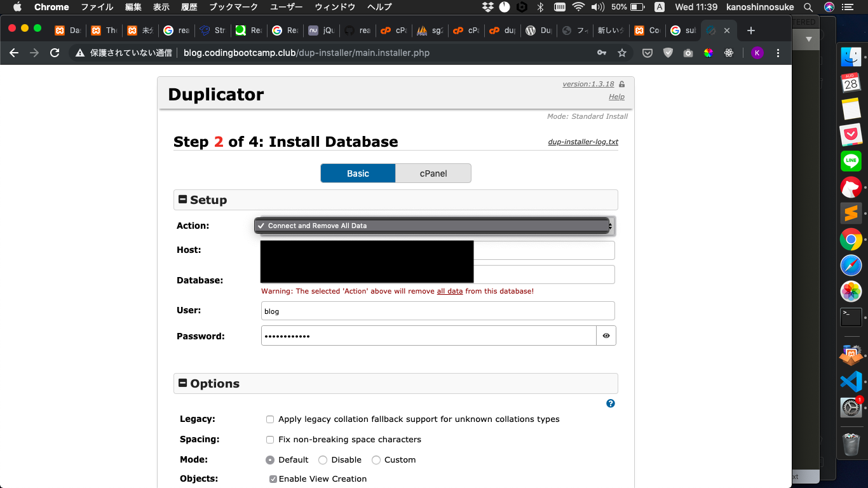This screenshot has height=488, width=868.
Task: Open the Chrome password key icon
Action: point(601,53)
